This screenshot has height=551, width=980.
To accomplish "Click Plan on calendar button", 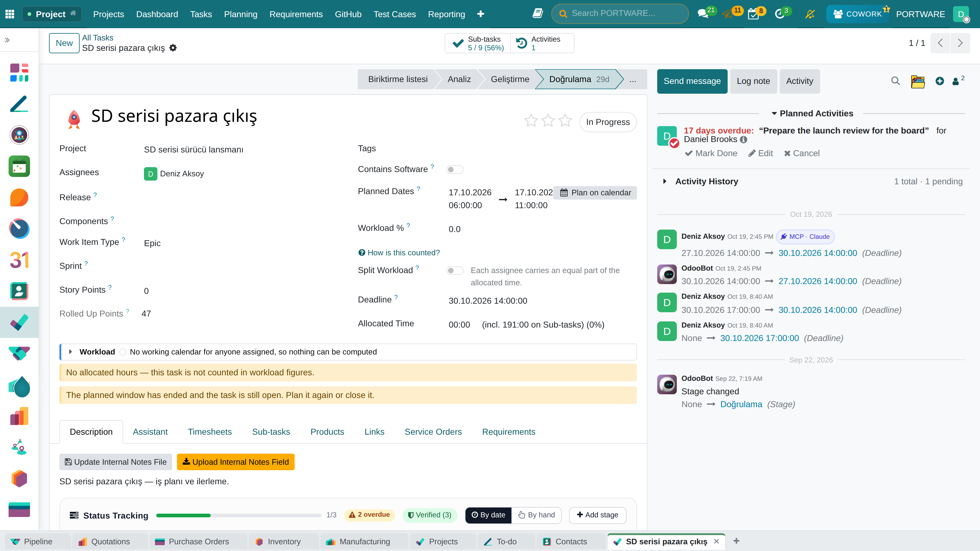I will 595,193.
